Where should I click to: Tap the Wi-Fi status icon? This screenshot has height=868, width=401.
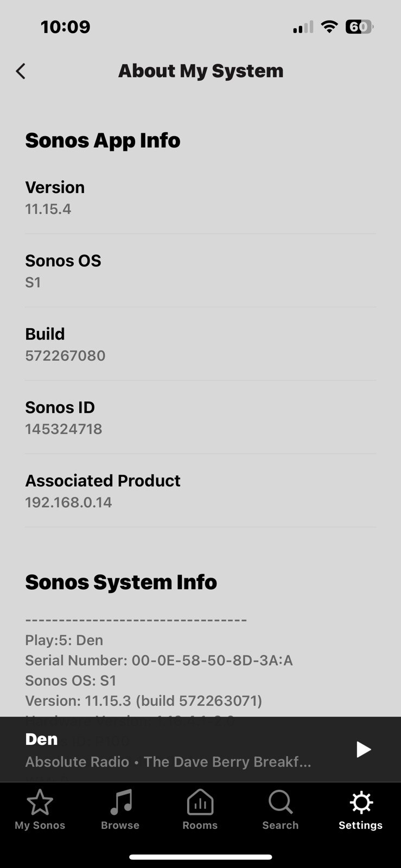(x=329, y=27)
